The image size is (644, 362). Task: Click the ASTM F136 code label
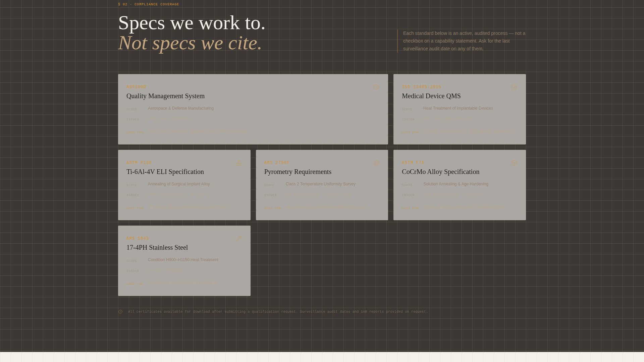139,163
